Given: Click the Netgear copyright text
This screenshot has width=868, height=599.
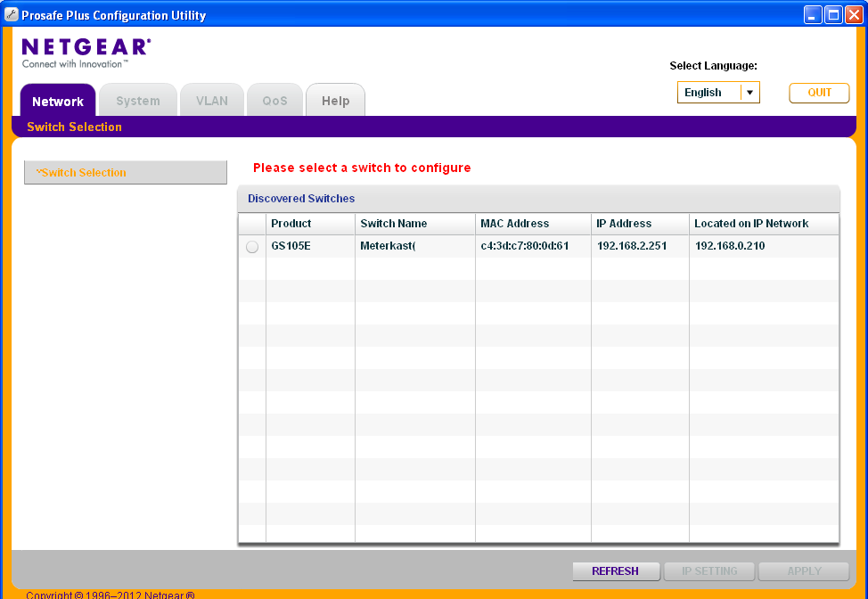Looking at the screenshot, I should 111,595.
